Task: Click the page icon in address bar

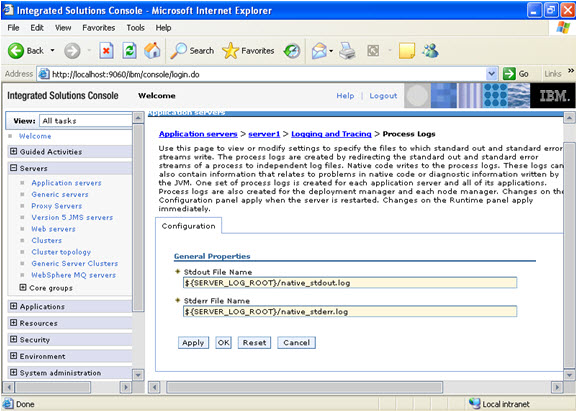Action: tap(44, 74)
